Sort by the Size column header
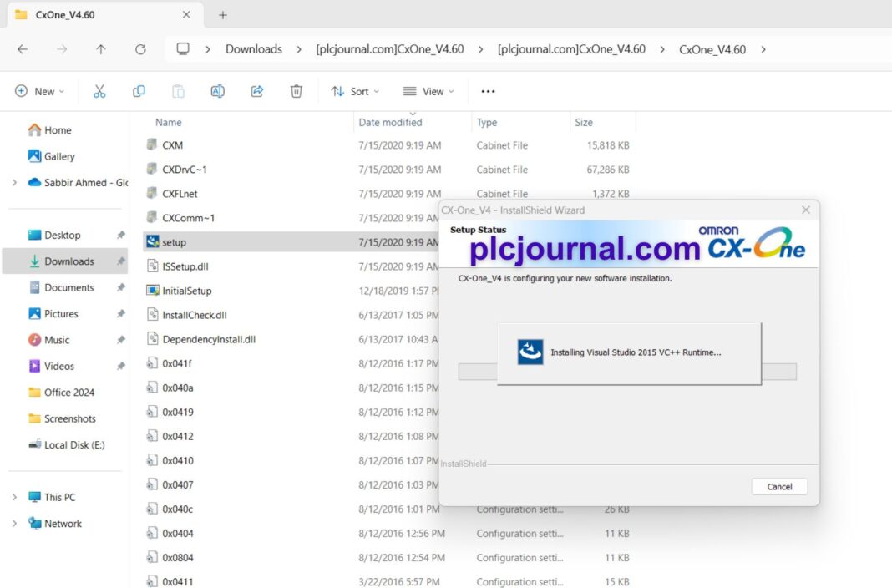Screen dimensions: 892x588 coord(584,122)
